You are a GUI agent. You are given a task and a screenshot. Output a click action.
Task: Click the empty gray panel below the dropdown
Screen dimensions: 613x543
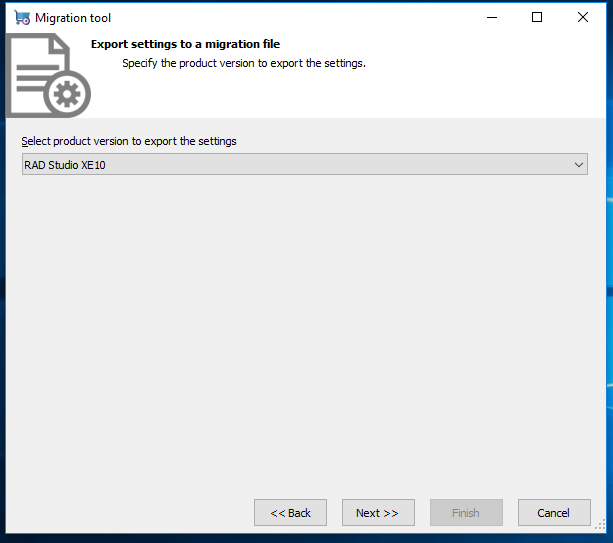click(x=306, y=332)
